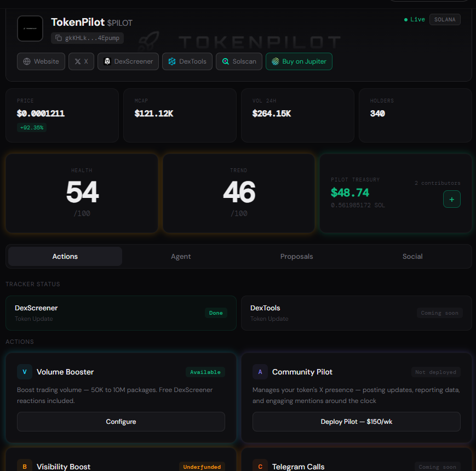The image size is (476, 471).
Task: Click the SOLANA chain badge
Action: coord(445,19)
